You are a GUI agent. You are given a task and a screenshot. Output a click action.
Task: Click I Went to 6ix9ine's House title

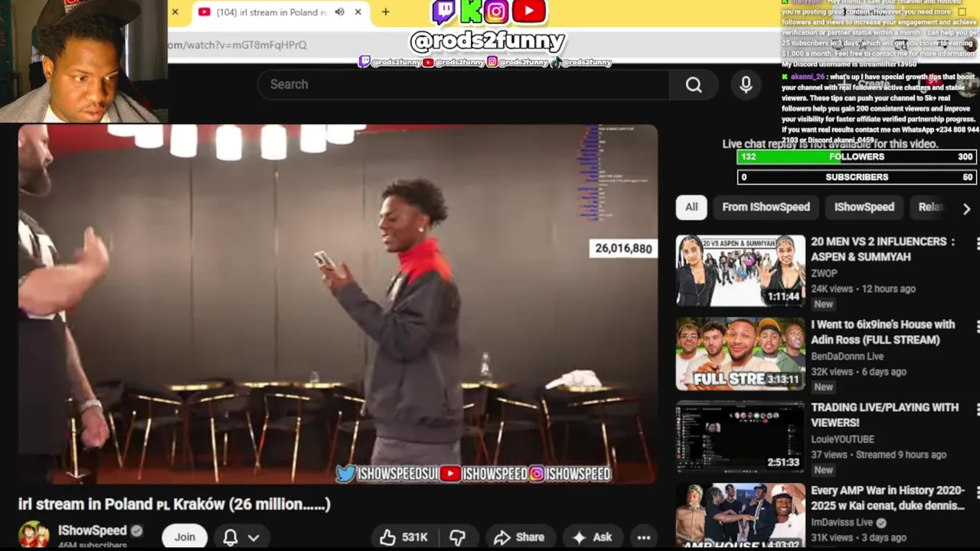coord(883,332)
